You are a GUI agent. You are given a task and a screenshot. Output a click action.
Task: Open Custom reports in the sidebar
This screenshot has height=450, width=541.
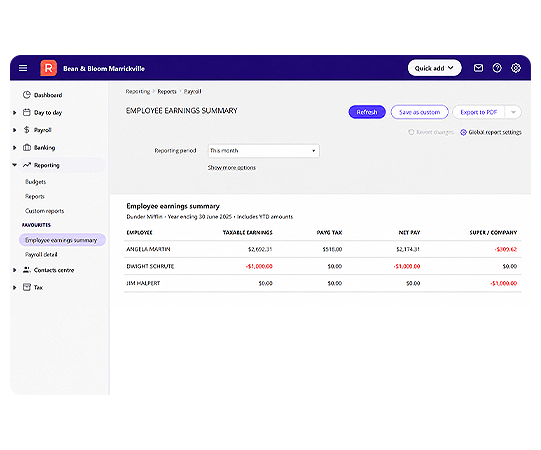coord(45,211)
